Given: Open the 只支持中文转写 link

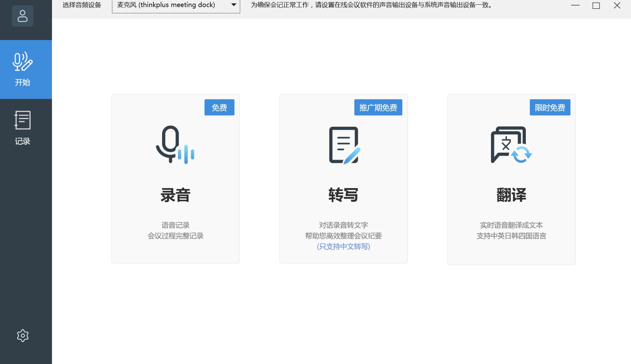Looking at the screenshot, I should pyautogui.click(x=343, y=247).
